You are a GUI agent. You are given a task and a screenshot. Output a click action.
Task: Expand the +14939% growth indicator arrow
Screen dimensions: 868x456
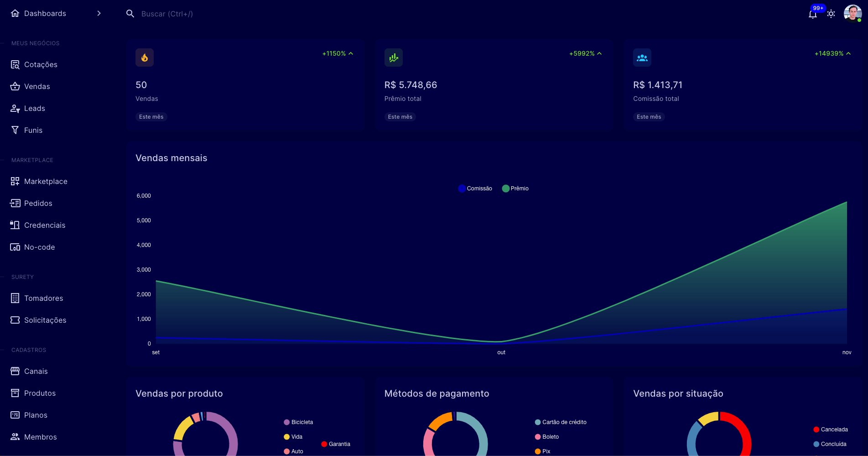pyautogui.click(x=848, y=53)
